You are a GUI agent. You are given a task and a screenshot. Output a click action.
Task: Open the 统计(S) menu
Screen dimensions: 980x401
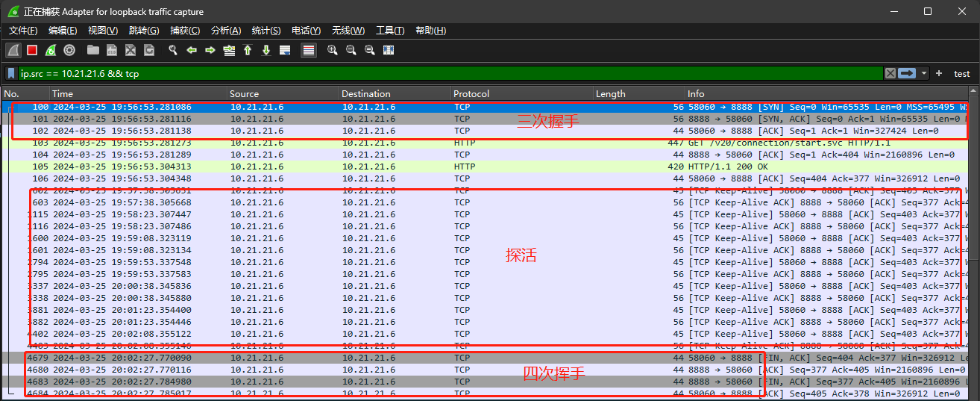coord(266,31)
